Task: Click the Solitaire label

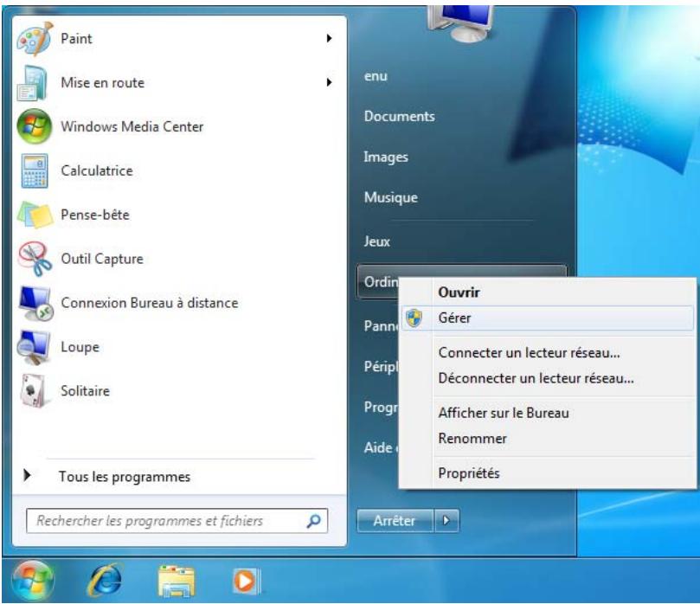Action: [x=86, y=391]
